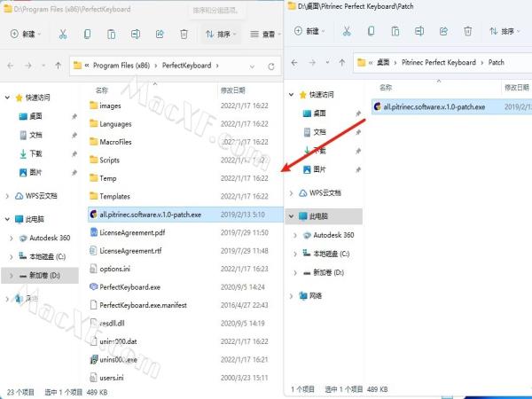Sort by 名称 column in Patch window
The height and width of the screenshot is (399, 532).
click(x=386, y=88)
